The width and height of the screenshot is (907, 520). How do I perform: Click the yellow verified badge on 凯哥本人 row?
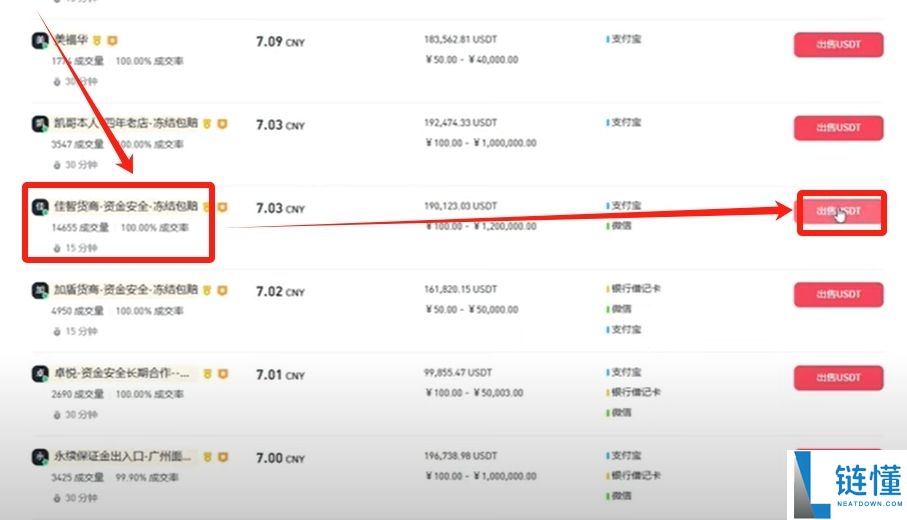pyautogui.click(x=206, y=124)
